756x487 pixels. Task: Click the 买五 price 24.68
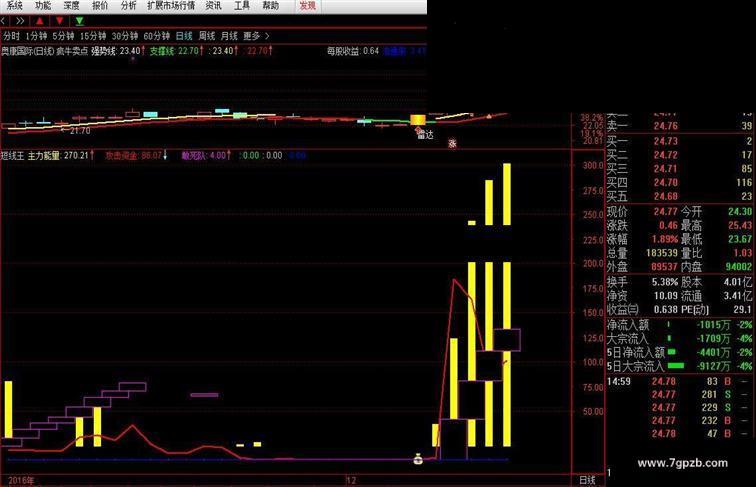[666, 197]
